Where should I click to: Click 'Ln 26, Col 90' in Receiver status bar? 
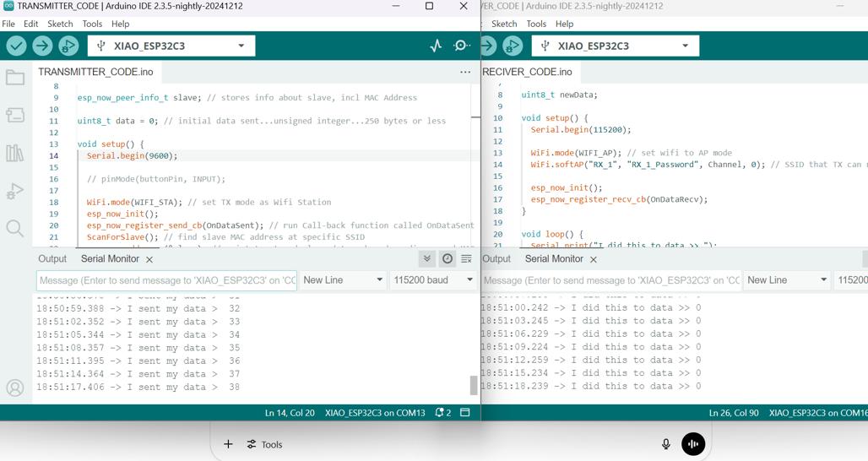[734, 413]
